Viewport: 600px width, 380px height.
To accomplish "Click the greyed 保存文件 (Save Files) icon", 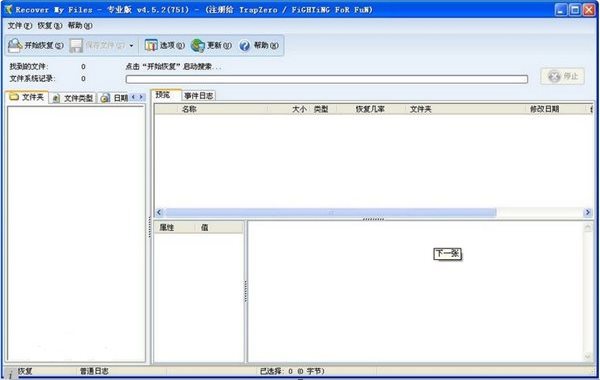I will coord(76,46).
